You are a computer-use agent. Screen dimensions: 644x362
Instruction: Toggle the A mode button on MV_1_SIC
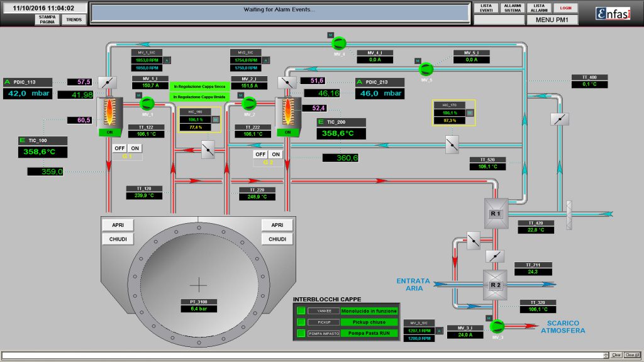pos(167,60)
